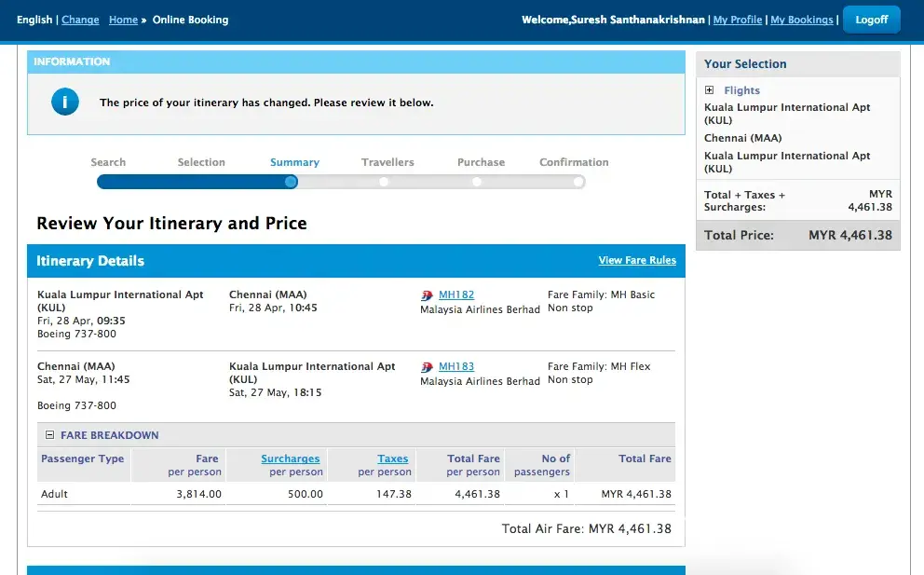
Task: Open the MH183 flight details link
Action: pos(456,367)
